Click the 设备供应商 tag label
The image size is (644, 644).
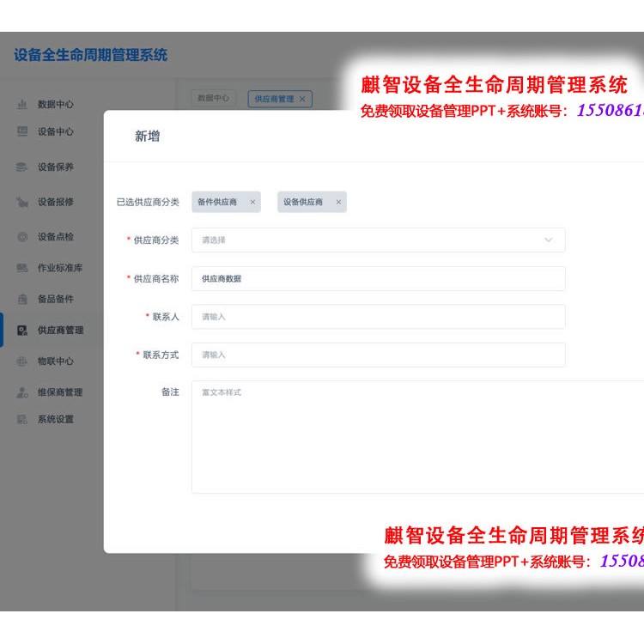point(303,202)
